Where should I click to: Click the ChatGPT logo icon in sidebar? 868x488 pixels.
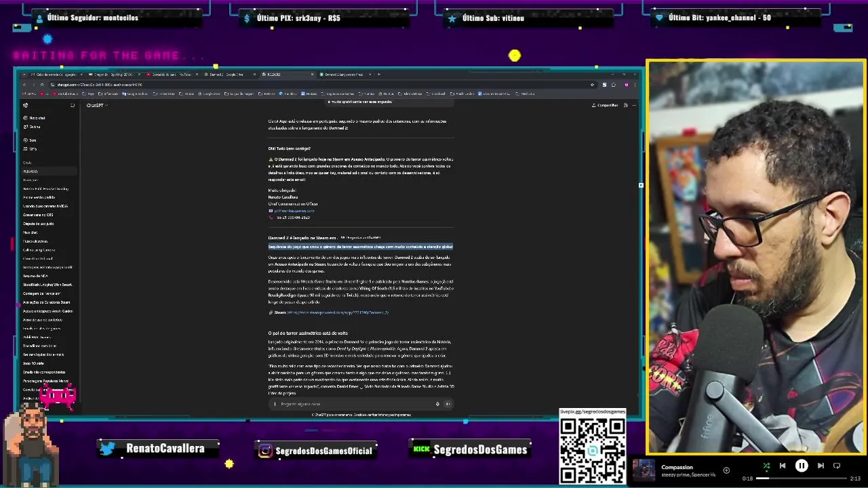26,105
